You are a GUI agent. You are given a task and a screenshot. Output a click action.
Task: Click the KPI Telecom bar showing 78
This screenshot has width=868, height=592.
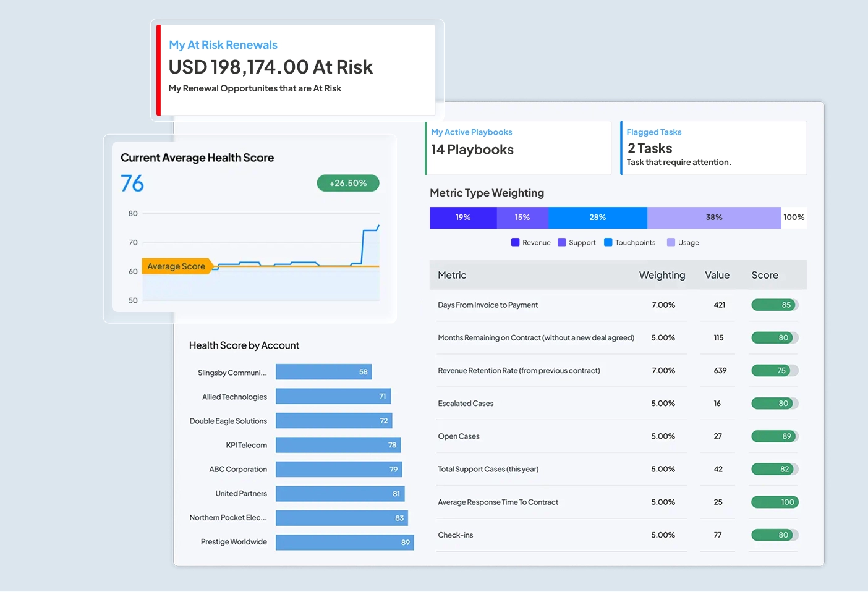pos(338,445)
